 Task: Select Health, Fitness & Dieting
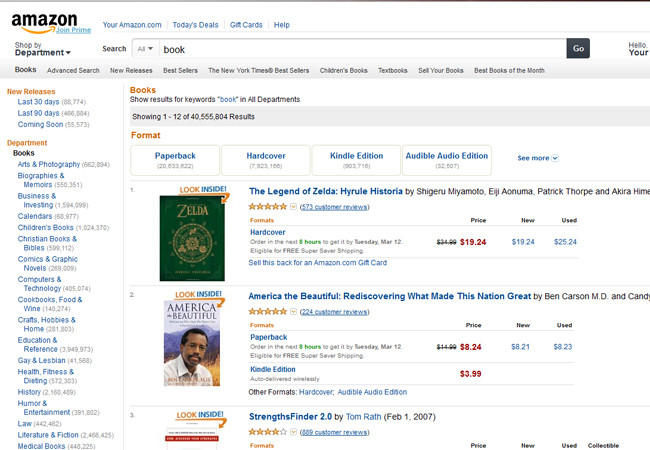[46, 376]
